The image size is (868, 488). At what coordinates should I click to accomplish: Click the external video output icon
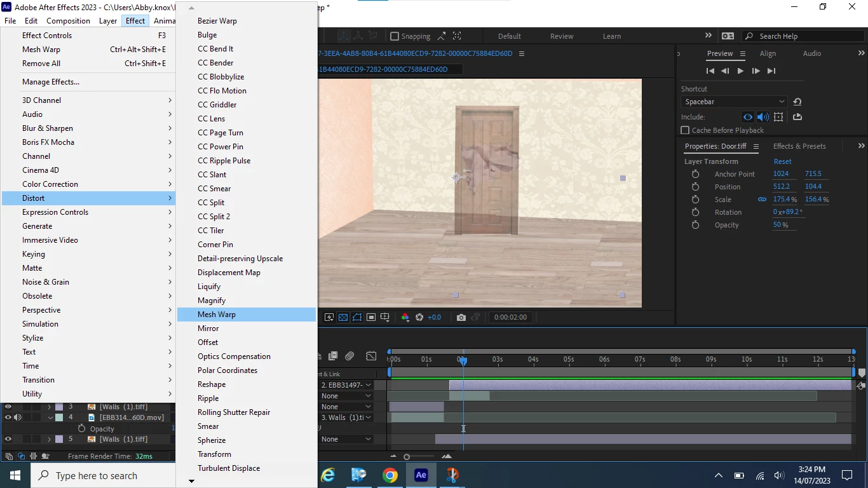click(797, 117)
